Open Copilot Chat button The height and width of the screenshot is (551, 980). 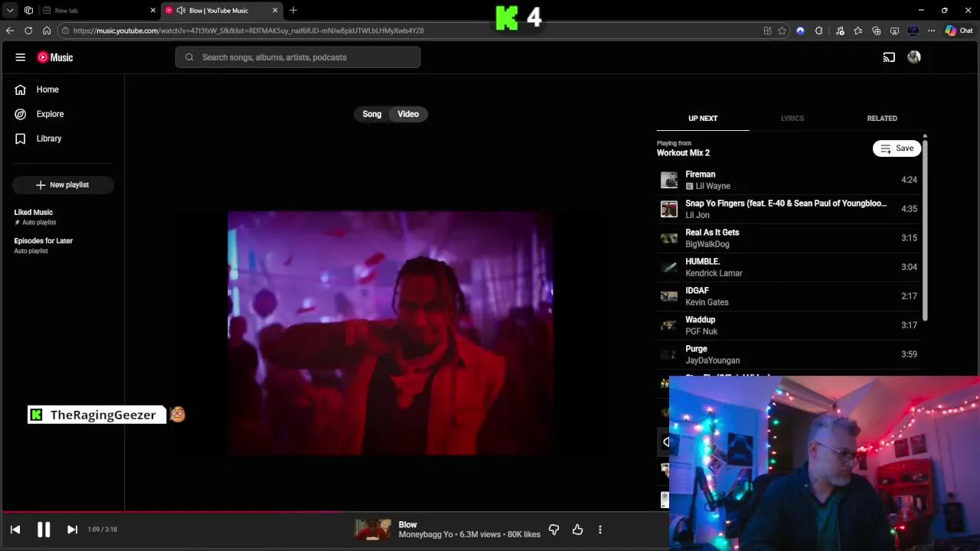tap(959, 31)
